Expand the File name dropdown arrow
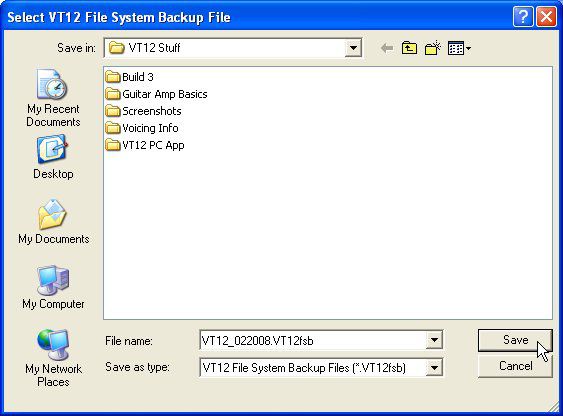Screen dimensions: 563x416 (434, 340)
